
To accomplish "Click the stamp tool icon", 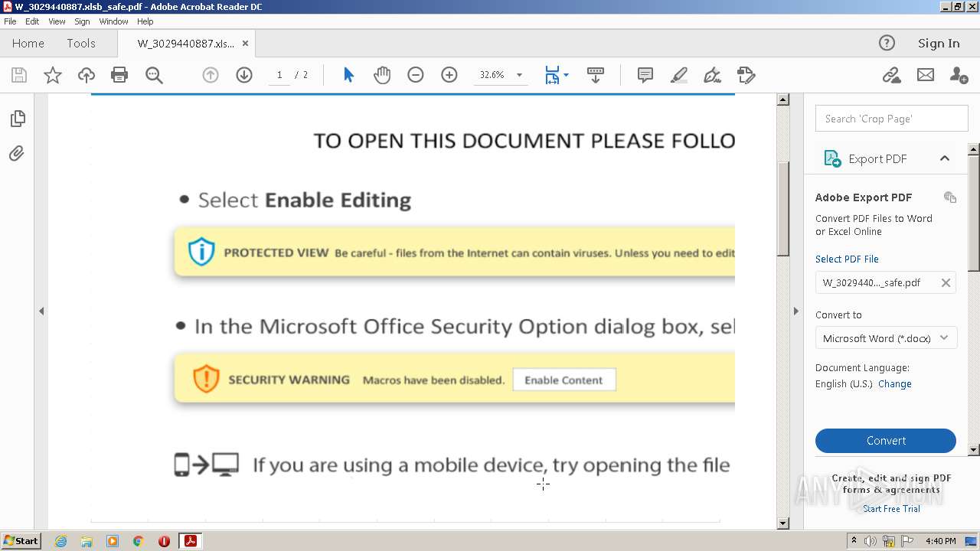I will 746,75.
